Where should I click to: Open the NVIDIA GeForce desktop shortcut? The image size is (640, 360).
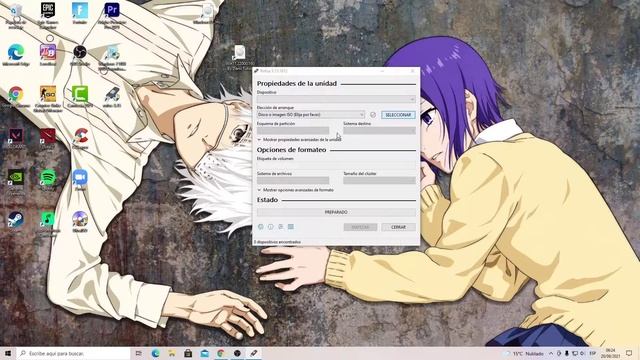click(16, 181)
